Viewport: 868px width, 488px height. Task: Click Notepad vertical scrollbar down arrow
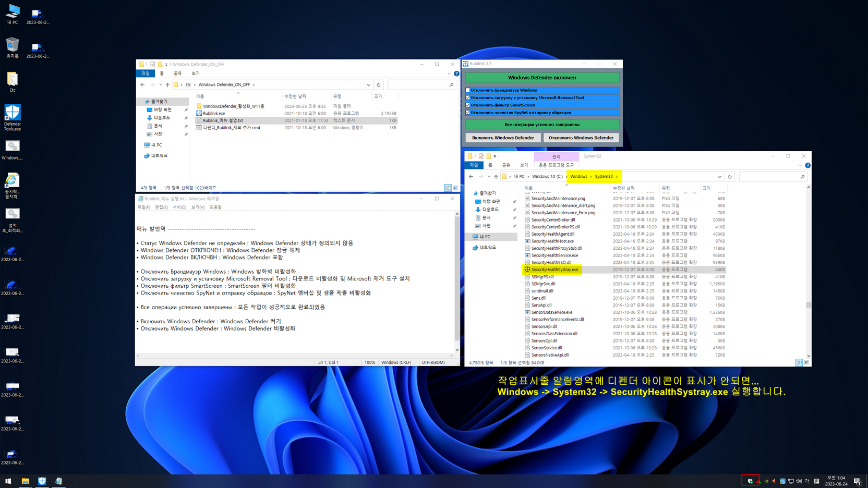tap(457, 350)
